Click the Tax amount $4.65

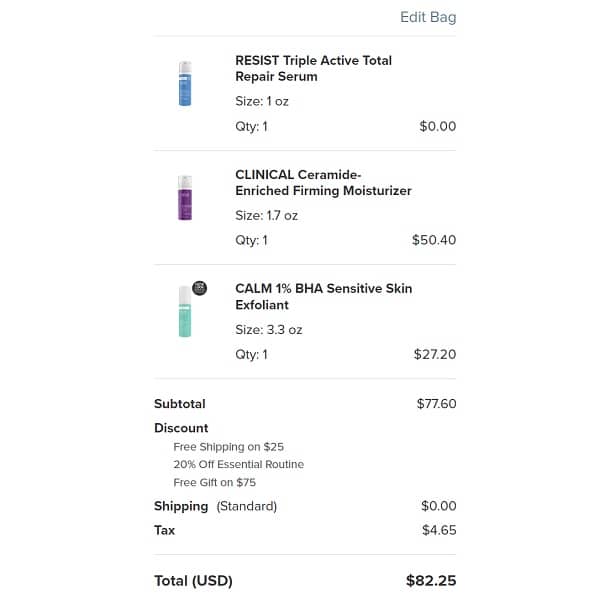(438, 530)
